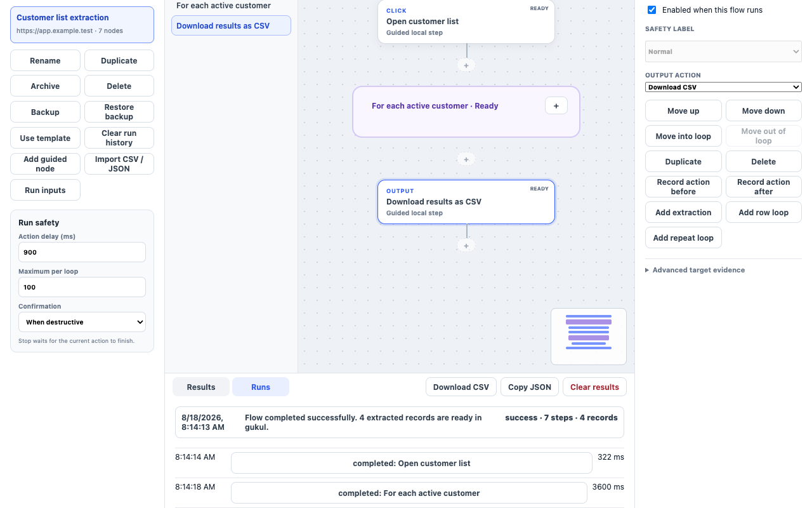This screenshot has width=812, height=508.
Task: Click the Maximum per loop field
Action: click(x=82, y=287)
